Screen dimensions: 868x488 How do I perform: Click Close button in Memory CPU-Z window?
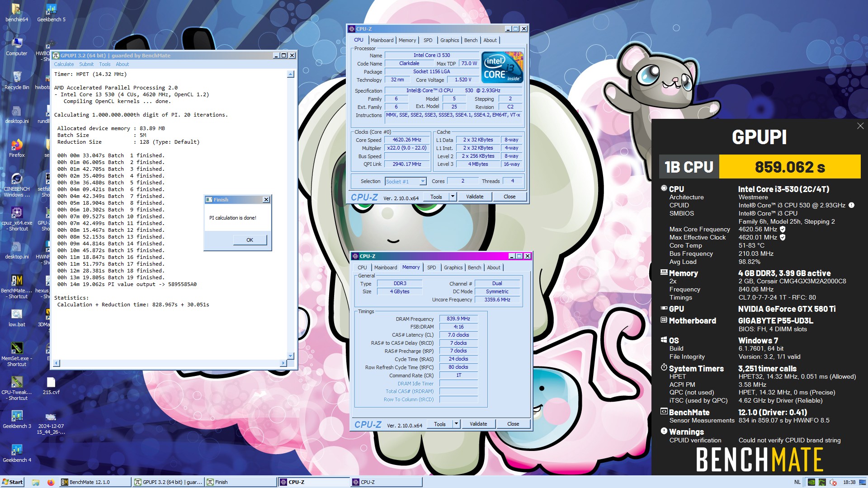coord(513,424)
